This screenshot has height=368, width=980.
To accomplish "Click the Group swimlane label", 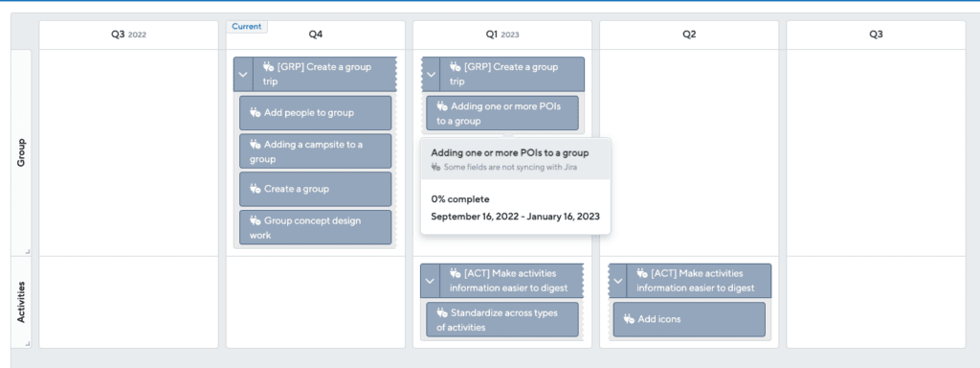I will (x=21, y=152).
